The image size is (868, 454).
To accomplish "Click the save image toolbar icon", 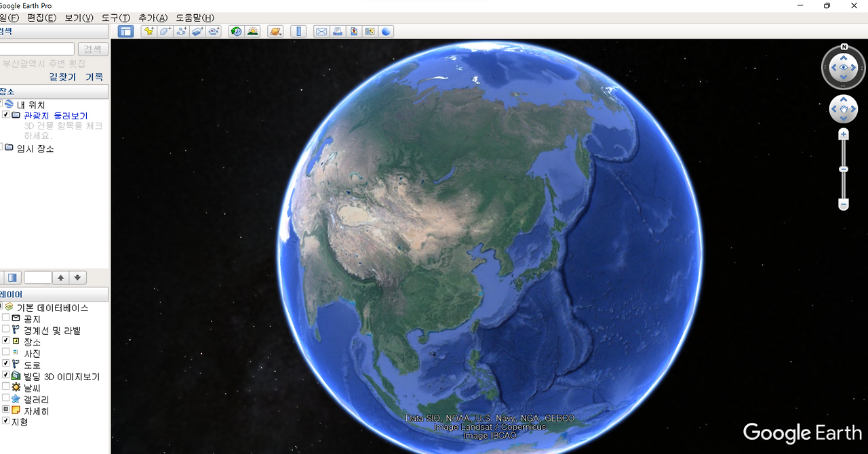I will click(x=354, y=31).
